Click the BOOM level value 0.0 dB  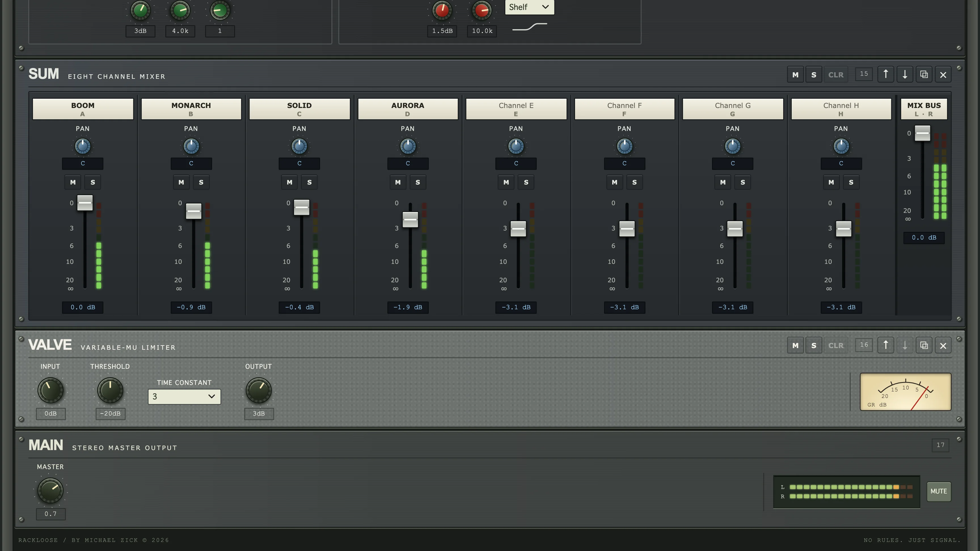tap(83, 307)
